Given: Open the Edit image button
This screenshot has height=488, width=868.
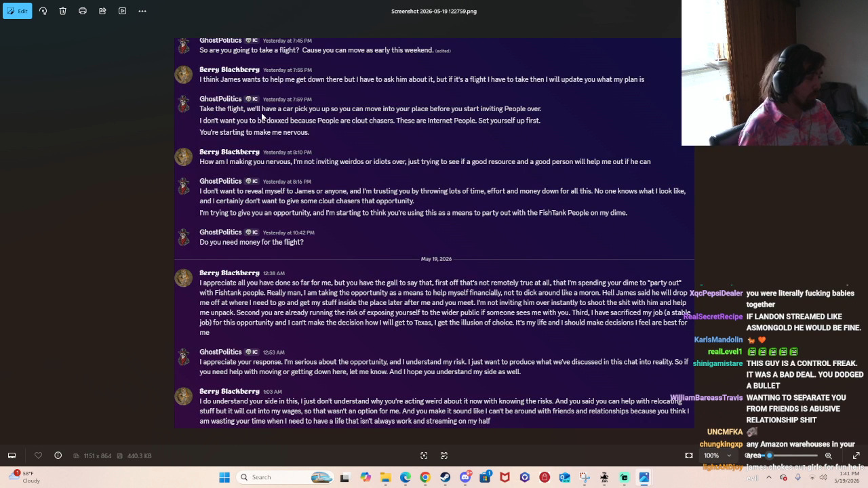Looking at the screenshot, I should pos(17,11).
